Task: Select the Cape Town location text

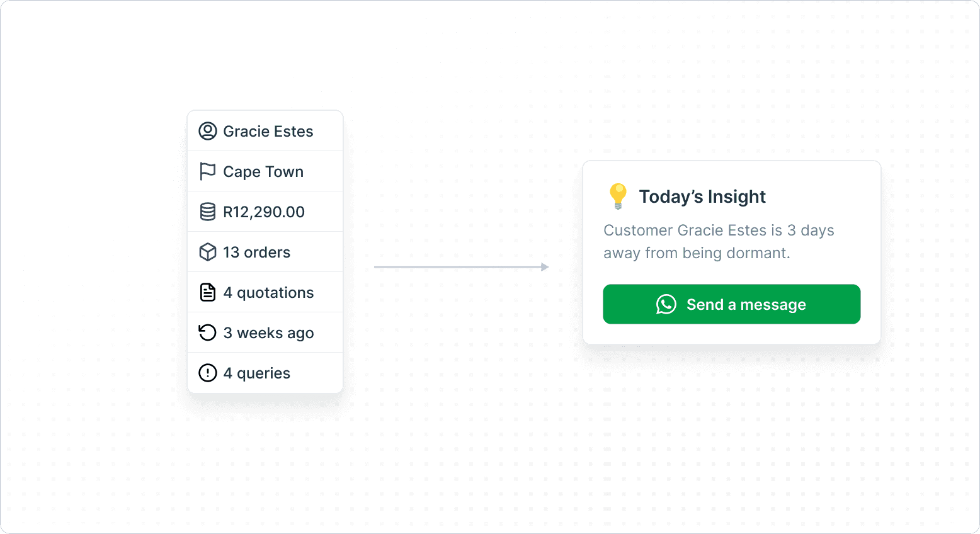Action: click(x=263, y=171)
